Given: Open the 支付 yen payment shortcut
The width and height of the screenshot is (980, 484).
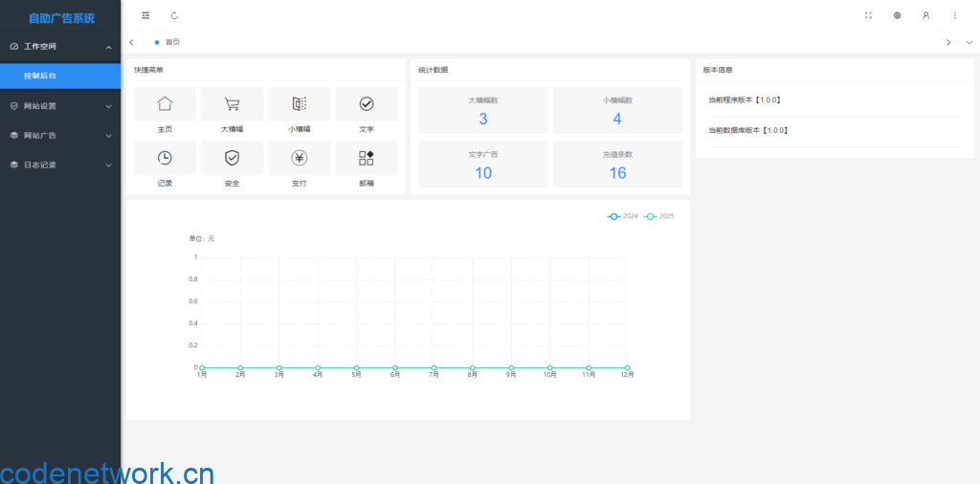Looking at the screenshot, I should point(299,158).
